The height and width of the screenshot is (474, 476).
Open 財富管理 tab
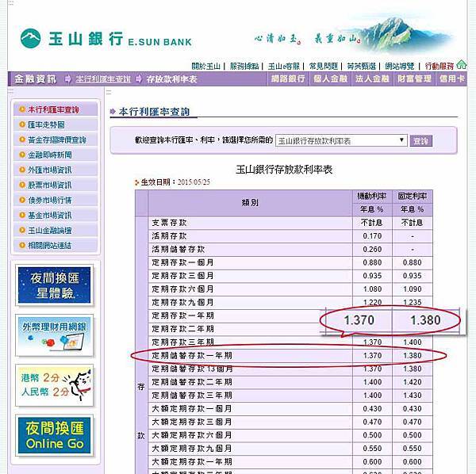tap(414, 78)
